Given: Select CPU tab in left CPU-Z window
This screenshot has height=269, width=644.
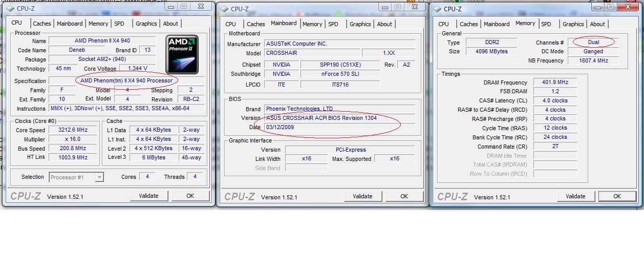Looking at the screenshot, I should point(17,23).
